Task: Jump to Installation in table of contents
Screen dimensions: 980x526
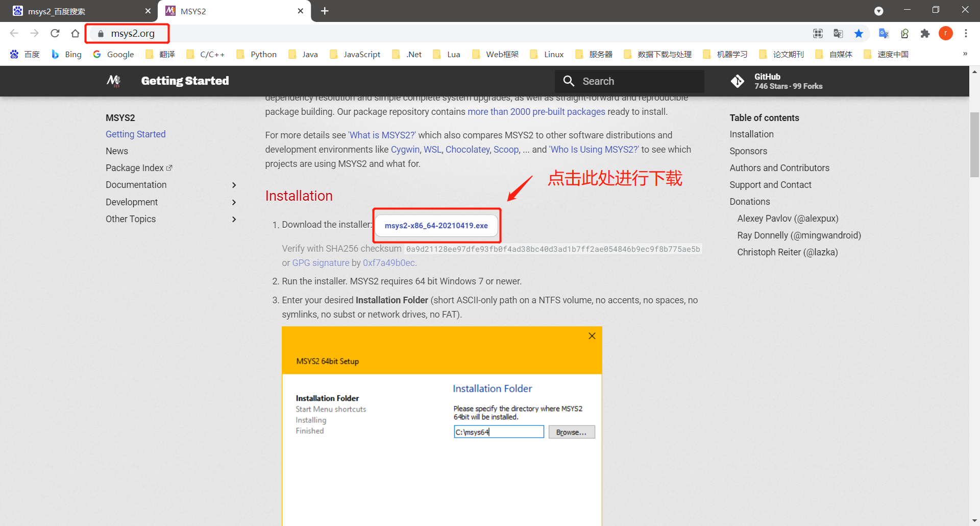Action: pyautogui.click(x=751, y=134)
